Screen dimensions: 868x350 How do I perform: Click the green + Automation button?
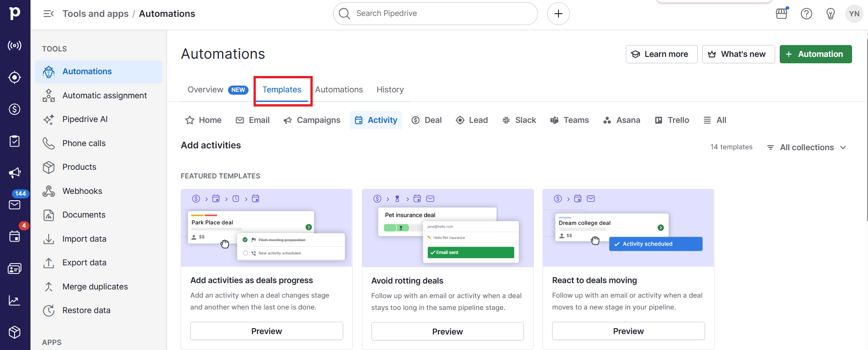click(816, 54)
